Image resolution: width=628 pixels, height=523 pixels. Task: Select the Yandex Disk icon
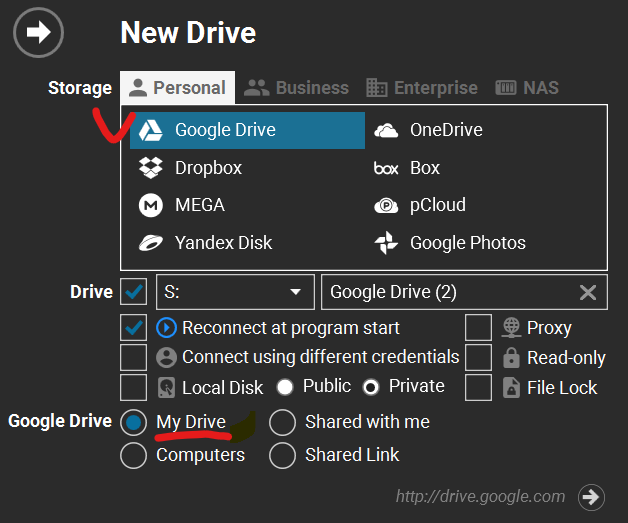(151, 243)
